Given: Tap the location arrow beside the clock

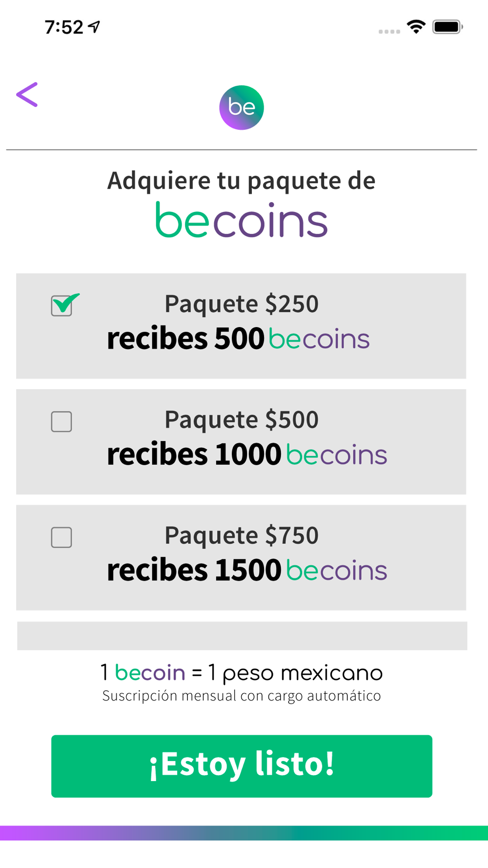Looking at the screenshot, I should pos(94,27).
